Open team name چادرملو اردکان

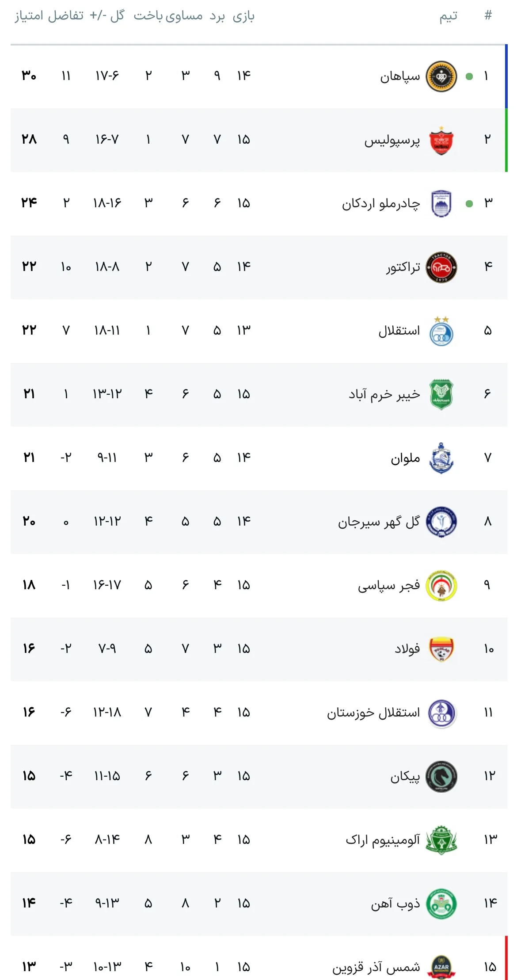click(380, 204)
